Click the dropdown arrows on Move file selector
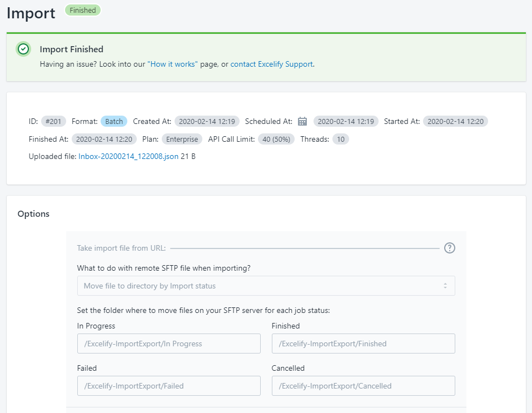The width and height of the screenshot is (532, 413). (445, 286)
